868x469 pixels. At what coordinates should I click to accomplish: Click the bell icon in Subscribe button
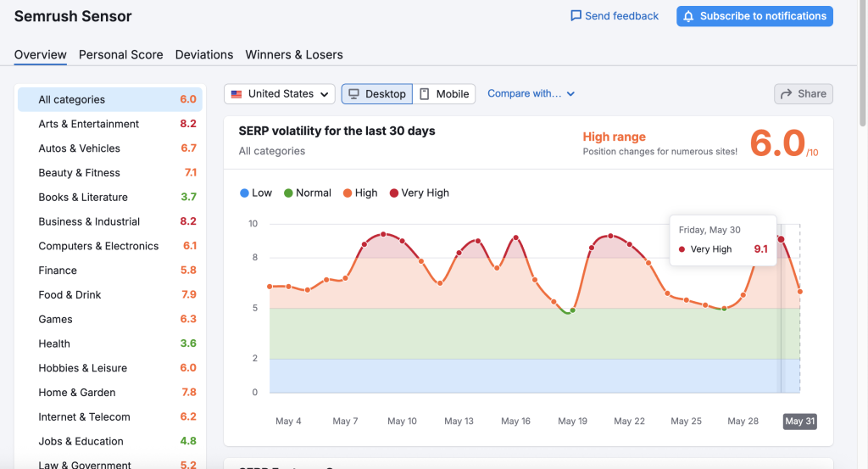[688, 16]
